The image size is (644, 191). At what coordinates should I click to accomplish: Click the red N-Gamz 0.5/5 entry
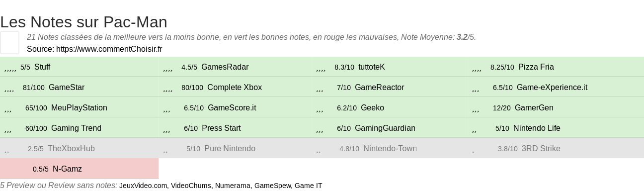(x=80, y=169)
